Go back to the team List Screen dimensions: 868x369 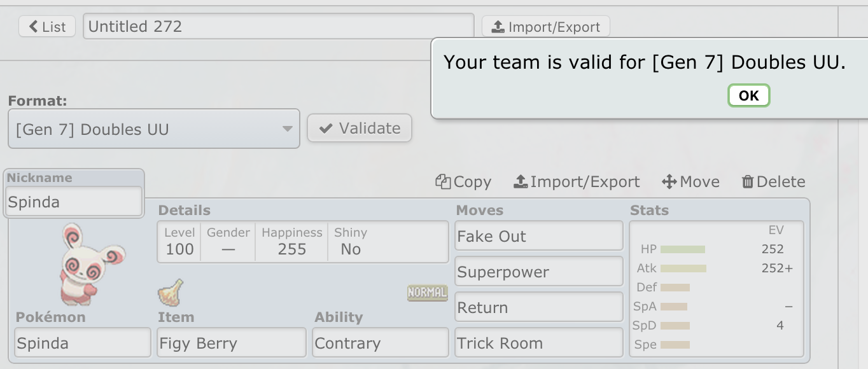(47, 27)
